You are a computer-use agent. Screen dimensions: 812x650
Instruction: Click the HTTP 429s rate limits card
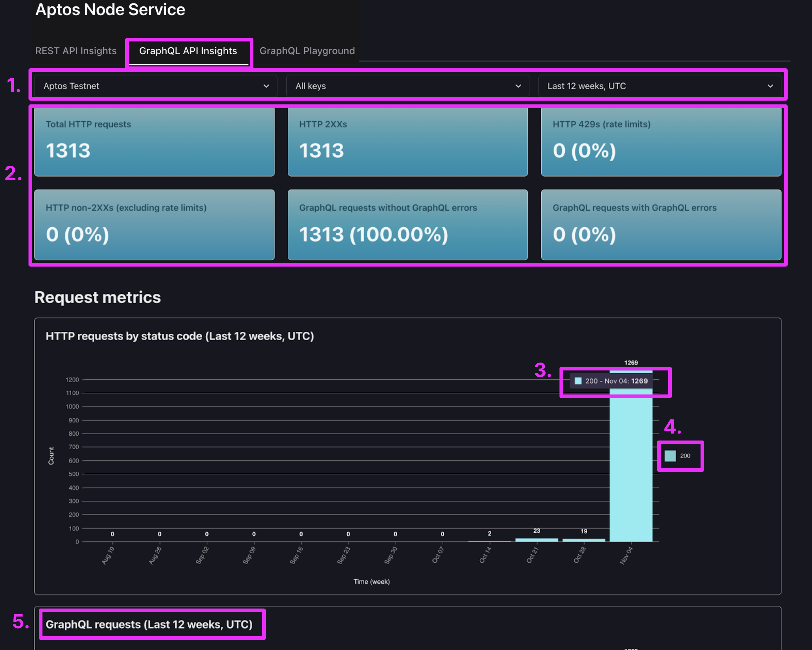pos(661,142)
